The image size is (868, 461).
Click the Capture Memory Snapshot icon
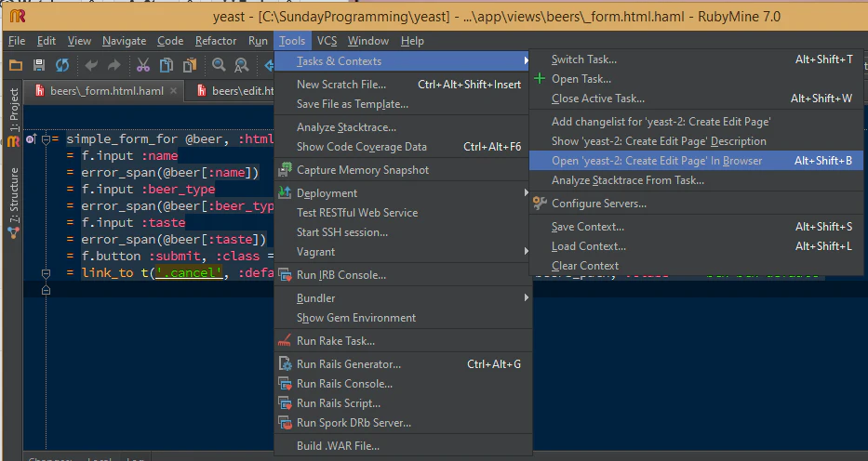click(x=285, y=170)
